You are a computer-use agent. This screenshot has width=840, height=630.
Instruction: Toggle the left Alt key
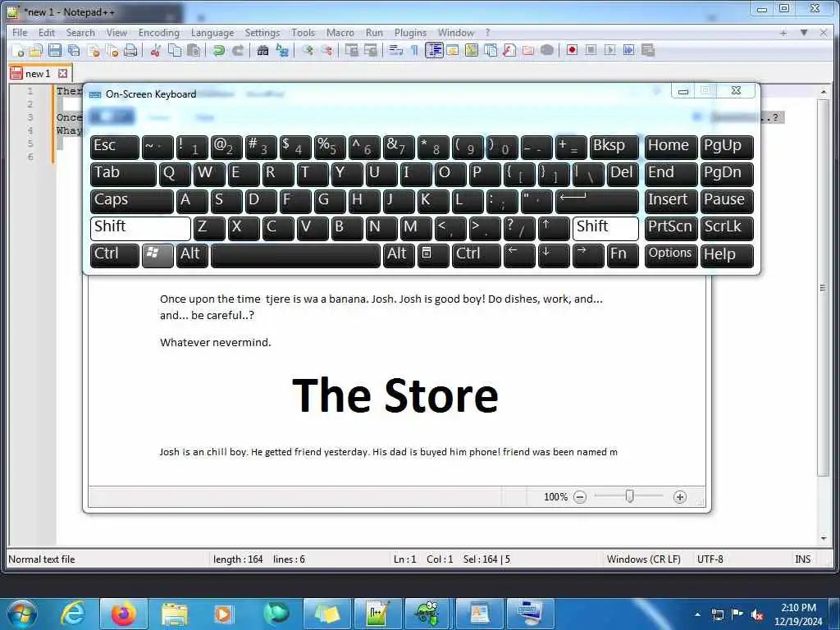tap(192, 255)
